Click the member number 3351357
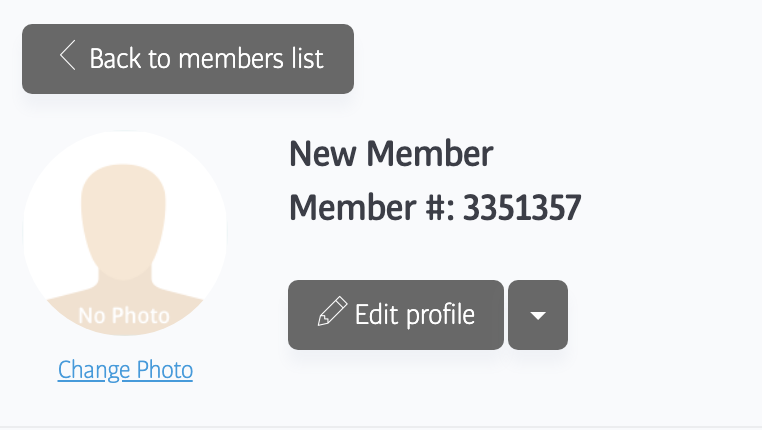Viewport: 762px width, 430px height. point(521,208)
